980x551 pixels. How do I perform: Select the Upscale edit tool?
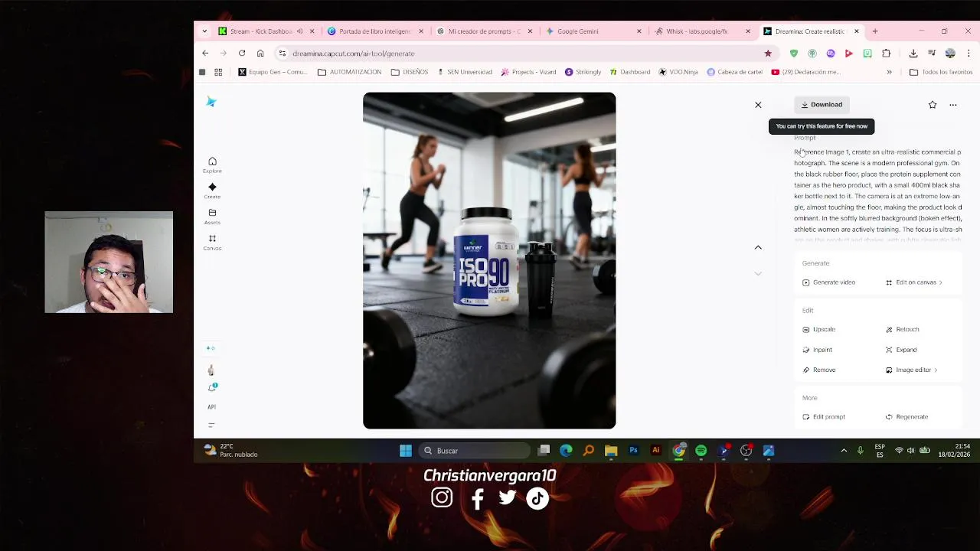(818, 330)
